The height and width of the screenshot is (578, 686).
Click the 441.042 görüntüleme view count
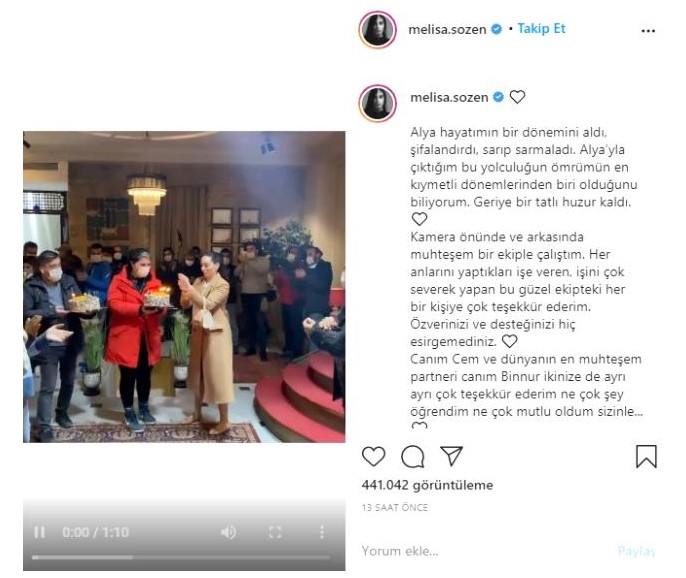click(x=427, y=485)
